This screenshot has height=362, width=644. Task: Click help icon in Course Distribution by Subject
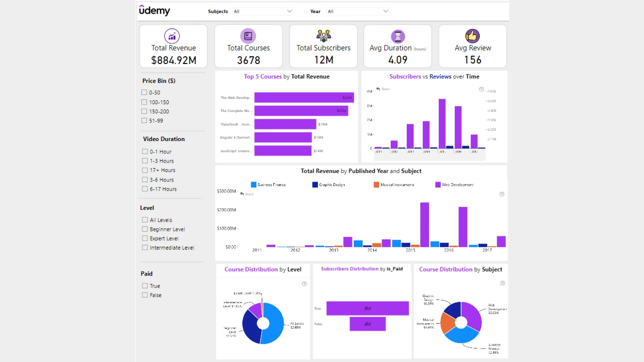(502, 283)
